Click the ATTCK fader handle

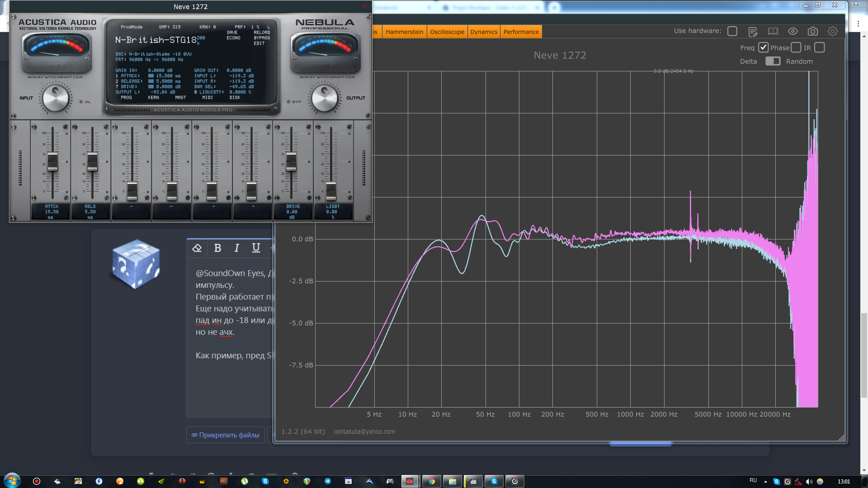(52, 162)
